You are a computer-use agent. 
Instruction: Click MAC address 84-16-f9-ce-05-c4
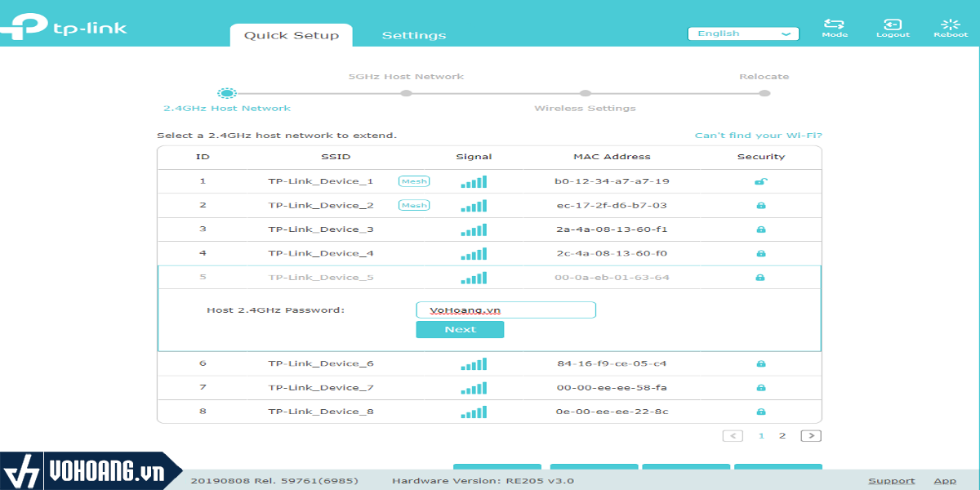click(612, 363)
